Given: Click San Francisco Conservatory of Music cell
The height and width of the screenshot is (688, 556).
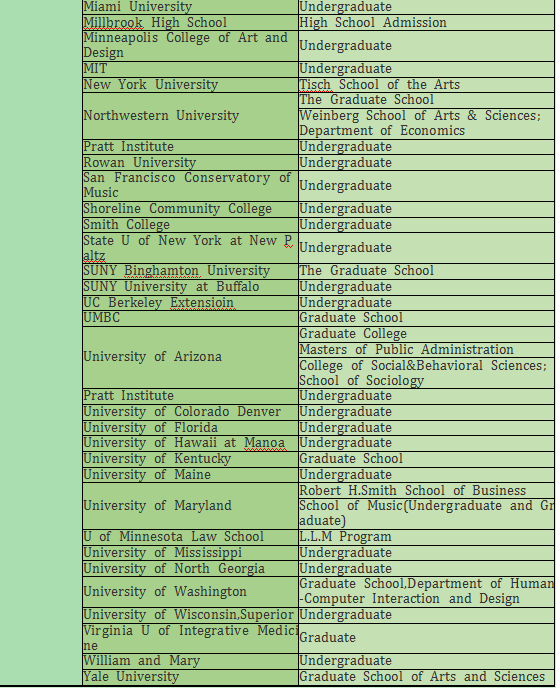Looking at the screenshot, I should click(190, 186).
